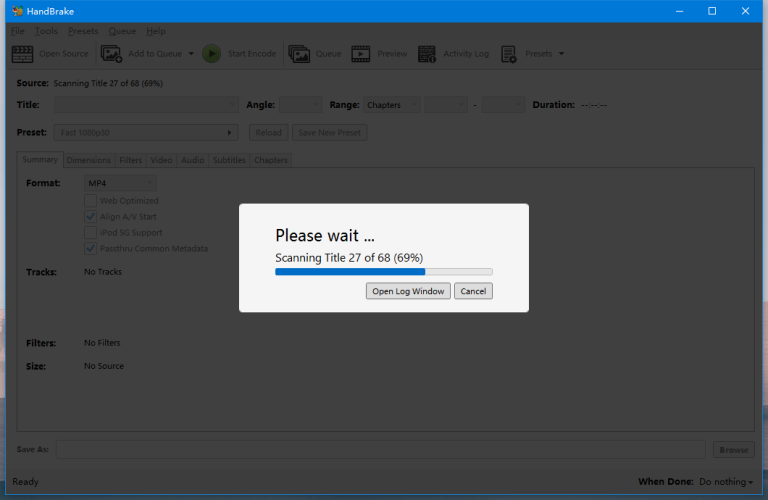Image resolution: width=768 pixels, height=500 pixels.
Task: Switch to the Audio tab
Action: (x=192, y=160)
